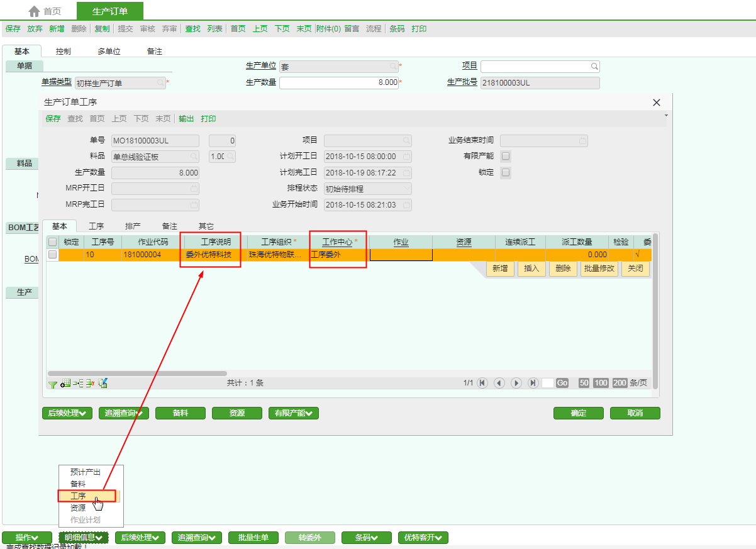The width and height of the screenshot is (756, 549).
Task: Go to next page in grid pager
Action: coord(516,383)
